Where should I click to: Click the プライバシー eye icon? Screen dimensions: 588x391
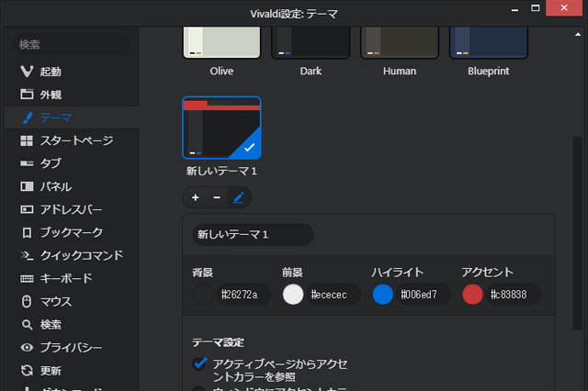tap(27, 348)
